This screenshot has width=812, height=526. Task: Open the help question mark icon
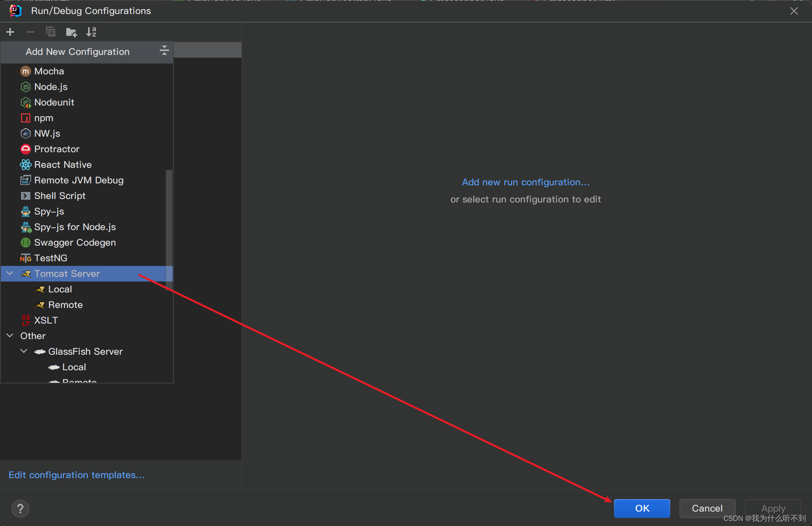coord(20,508)
